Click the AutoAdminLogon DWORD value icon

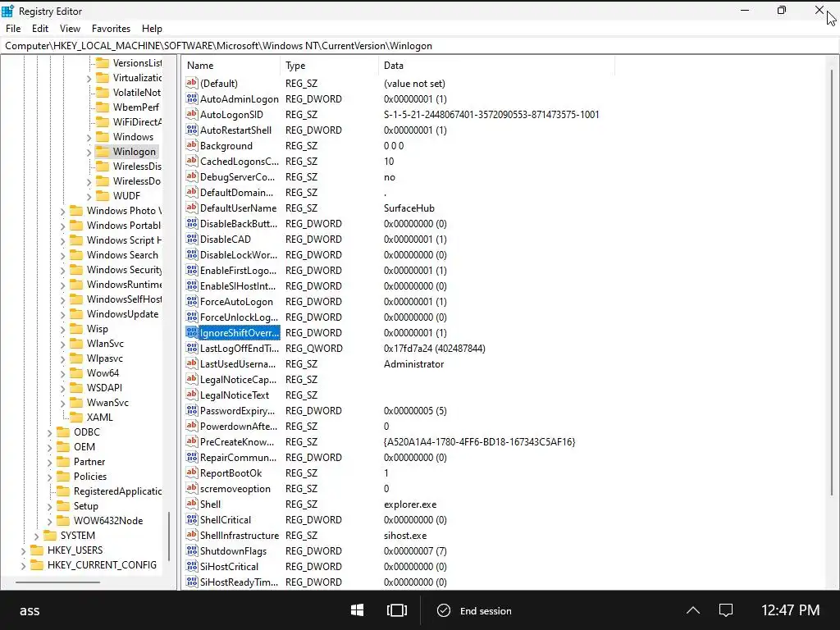(192, 98)
